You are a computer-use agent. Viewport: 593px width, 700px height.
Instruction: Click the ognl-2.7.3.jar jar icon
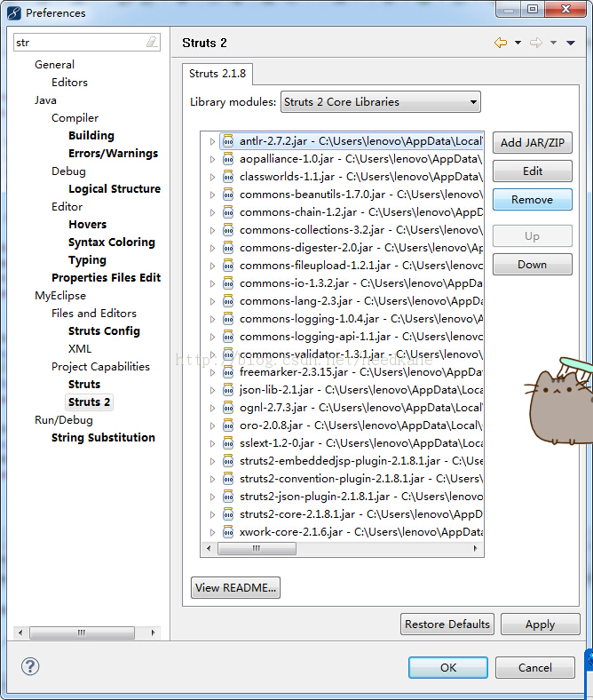228,408
